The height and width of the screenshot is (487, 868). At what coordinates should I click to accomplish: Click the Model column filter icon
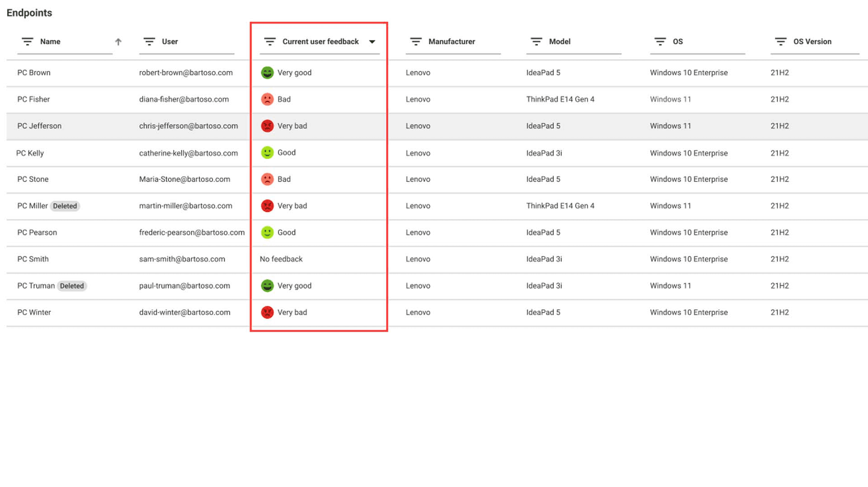point(537,42)
